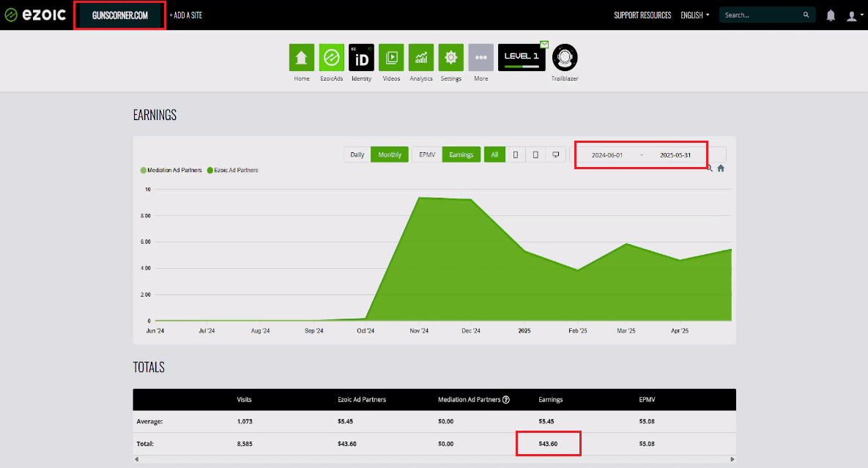Open the Identity iD icon
Screen dimensions: 868x468
pos(361,58)
